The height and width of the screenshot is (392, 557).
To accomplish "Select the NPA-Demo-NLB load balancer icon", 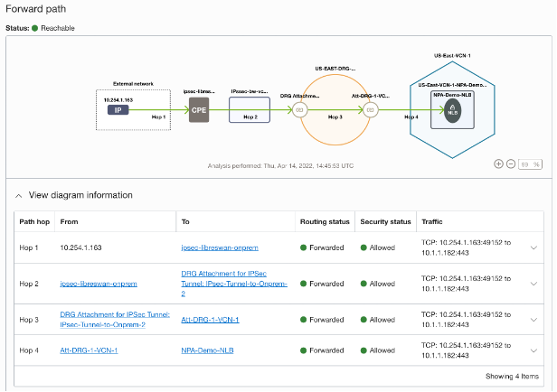I will pyautogui.click(x=454, y=109).
